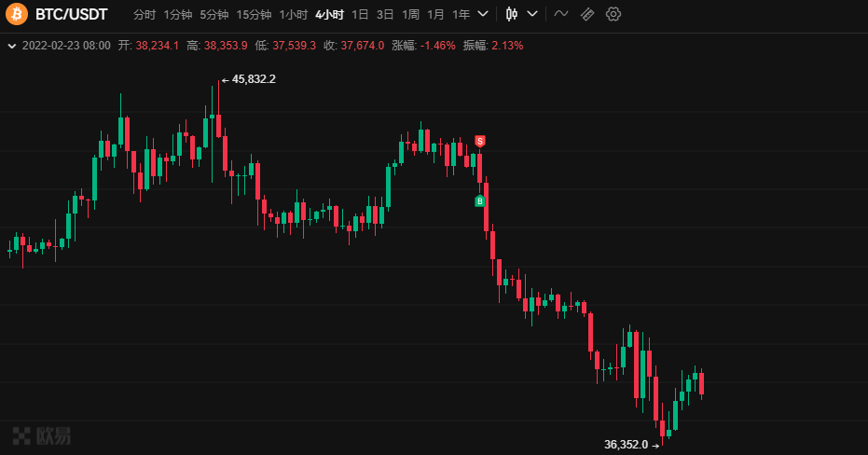Screen dimensions: 868x455
Task: Select the drawing ruler tool icon
Action: pos(587,14)
